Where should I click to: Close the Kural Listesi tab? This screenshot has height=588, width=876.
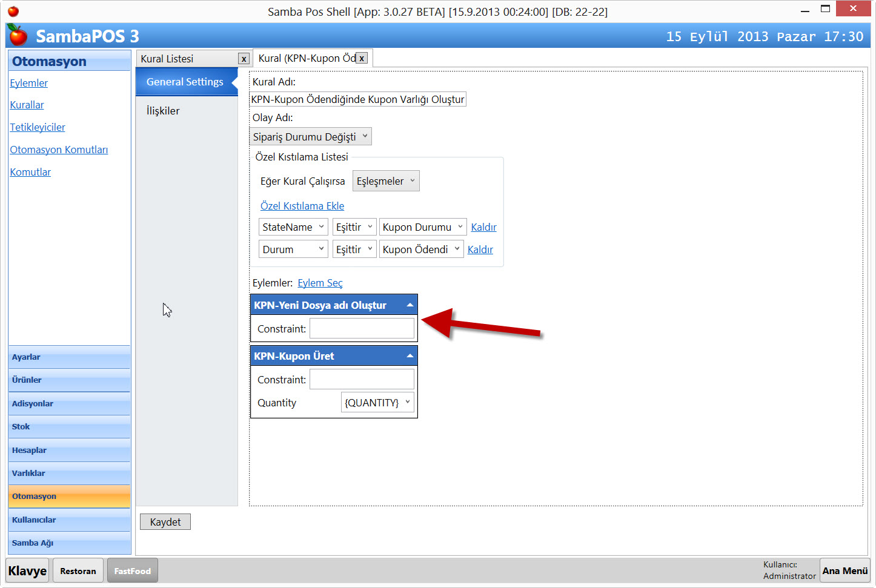pos(244,59)
